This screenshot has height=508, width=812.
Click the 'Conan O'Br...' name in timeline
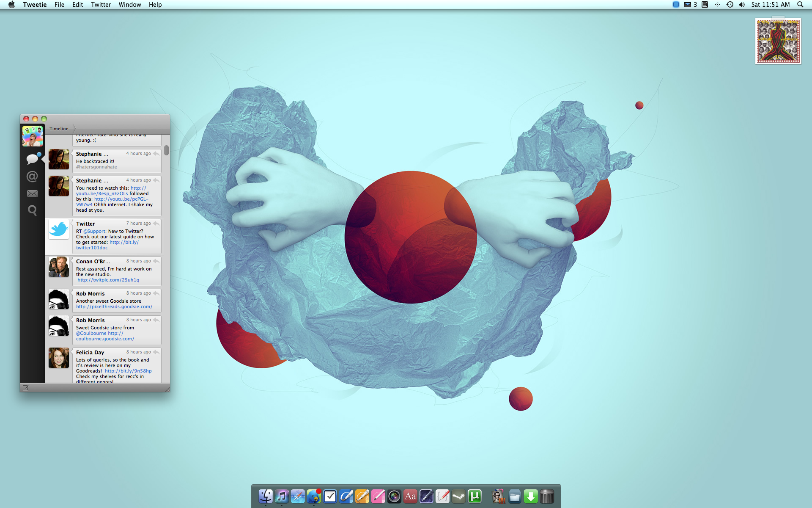pos(93,262)
